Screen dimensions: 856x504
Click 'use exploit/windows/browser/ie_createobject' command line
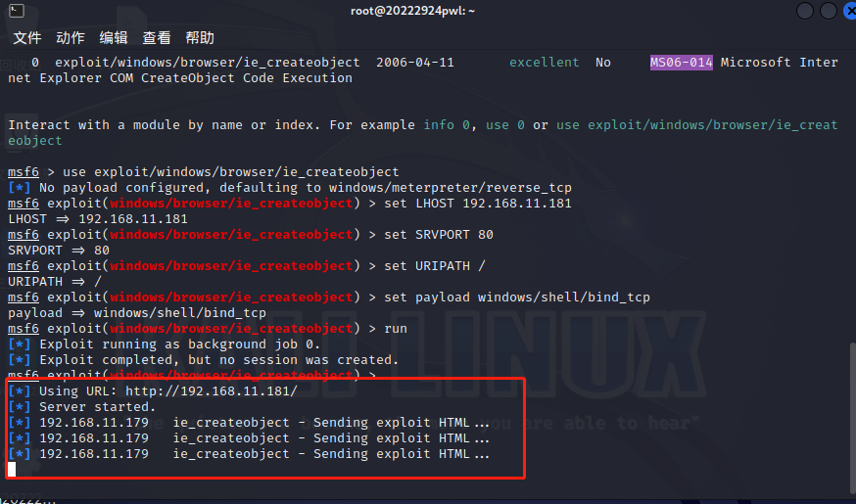231,172
